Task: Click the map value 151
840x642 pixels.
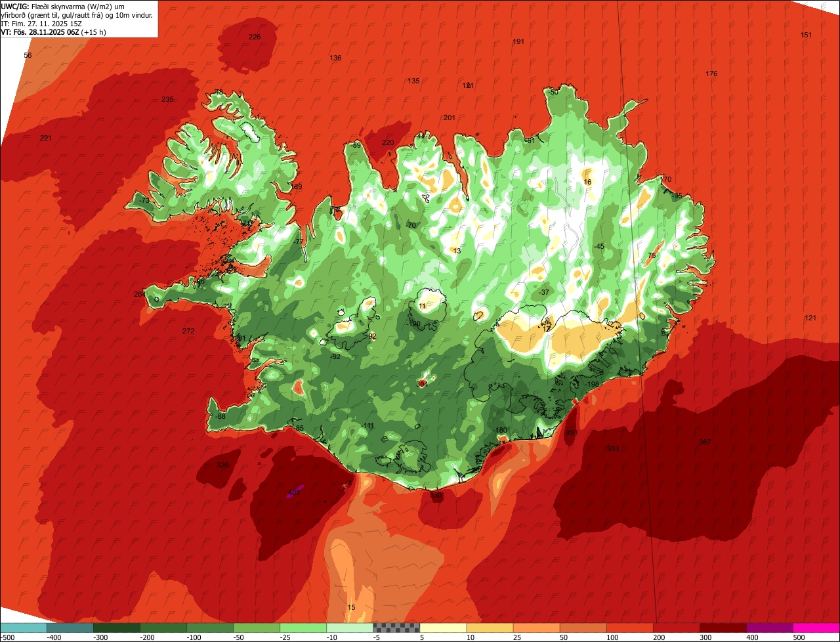Action: 807,35
